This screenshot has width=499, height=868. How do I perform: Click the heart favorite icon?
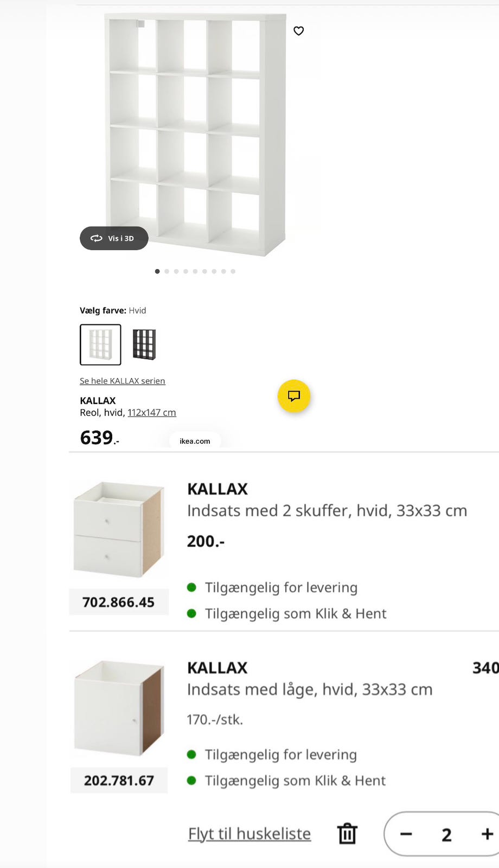[298, 31]
